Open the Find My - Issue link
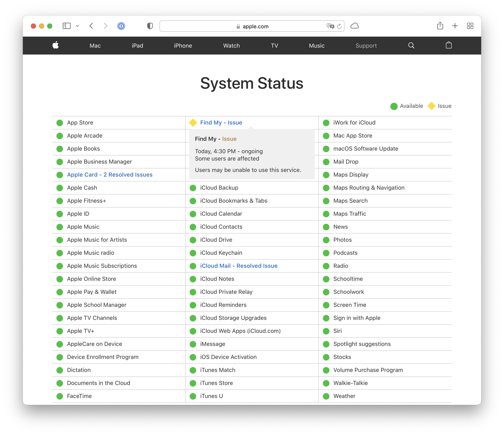Screen dimensions: 504x435 pos(221,122)
